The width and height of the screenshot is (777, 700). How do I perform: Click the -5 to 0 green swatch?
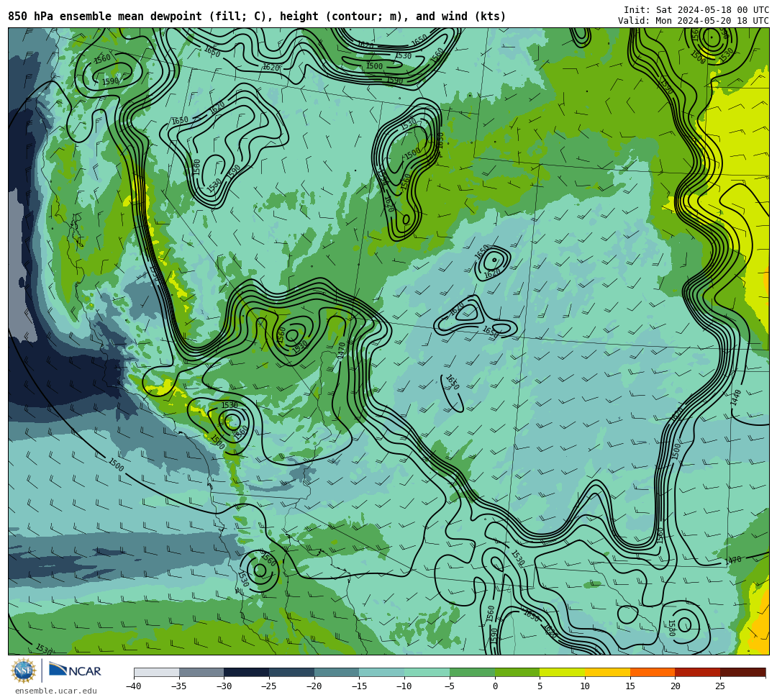[x=472, y=672]
